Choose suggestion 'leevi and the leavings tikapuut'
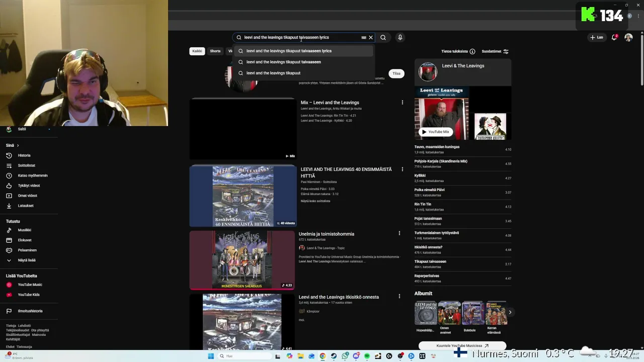Image resolution: width=644 pixels, height=362 pixels. (x=304, y=73)
